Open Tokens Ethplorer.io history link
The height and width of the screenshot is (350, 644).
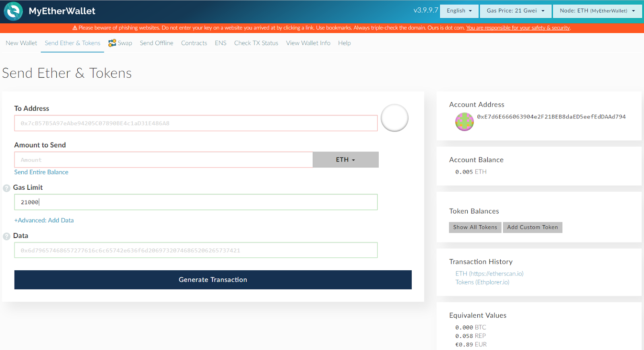[482, 282]
